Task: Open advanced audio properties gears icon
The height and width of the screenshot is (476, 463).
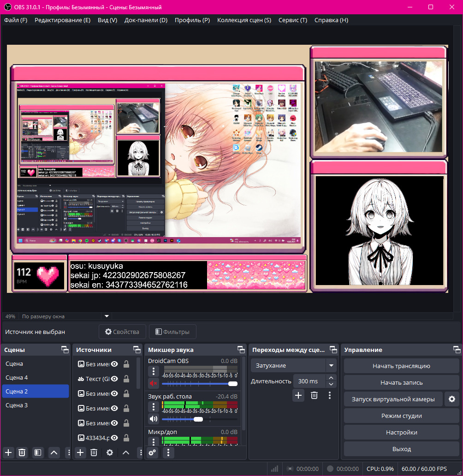Action: 152,452
